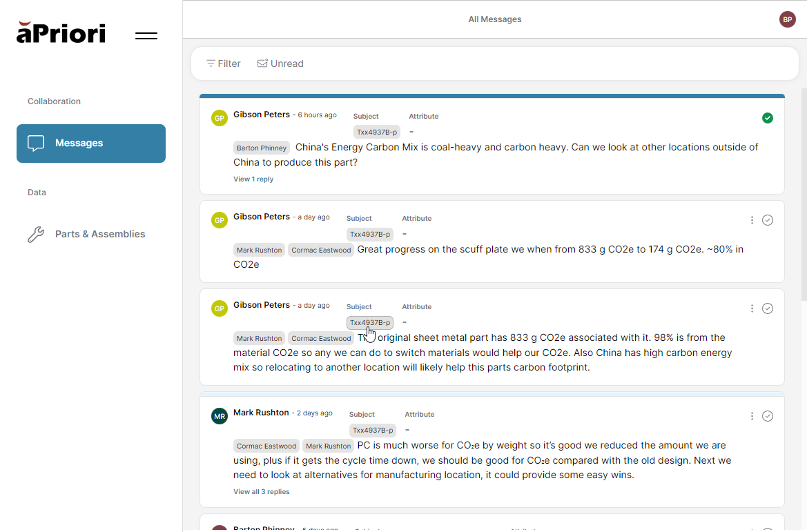Mark the scuff plate message as resolved
The height and width of the screenshot is (532, 807).
pyautogui.click(x=768, y=220)
